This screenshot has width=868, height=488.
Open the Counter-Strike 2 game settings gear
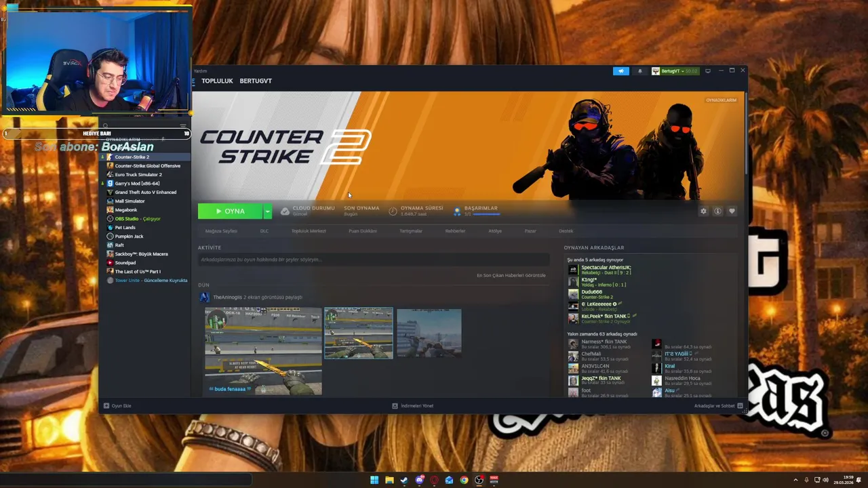coord(703,211)
